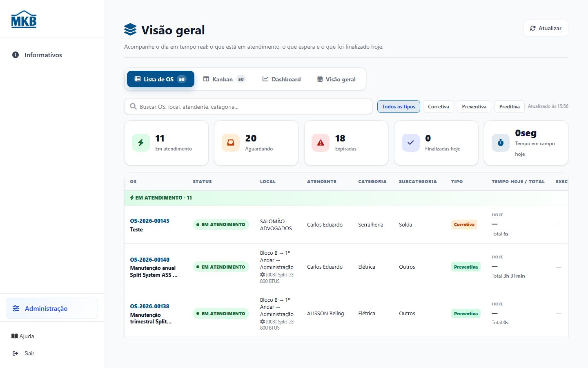
Task: Click the ATENDENTE column header
Action: tap(322, 182)
